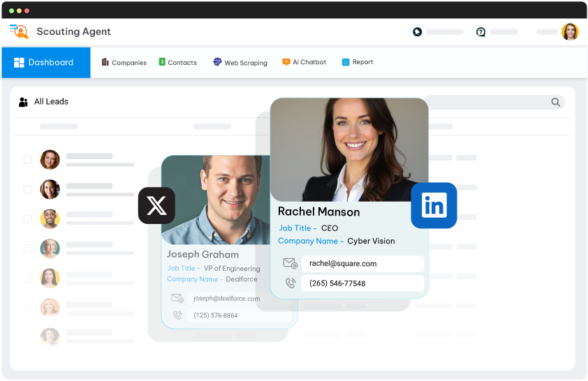Check the third lead's checkbox
Viewport: 588px width, 381px height.
click(x=28, y=219)
